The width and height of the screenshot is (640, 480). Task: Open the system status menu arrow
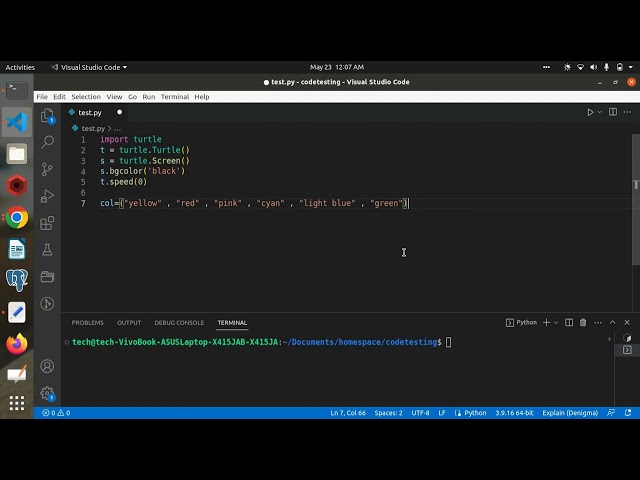[631, 67]
